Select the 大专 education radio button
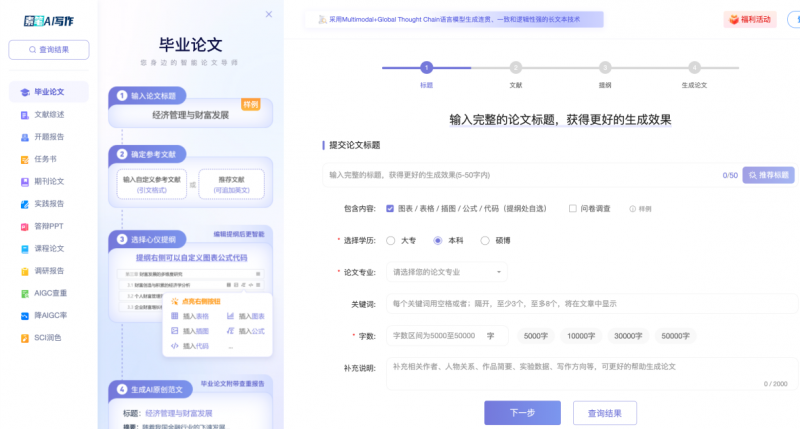The width and height of the screenshot is (800, 429). [x=391, y=241]
